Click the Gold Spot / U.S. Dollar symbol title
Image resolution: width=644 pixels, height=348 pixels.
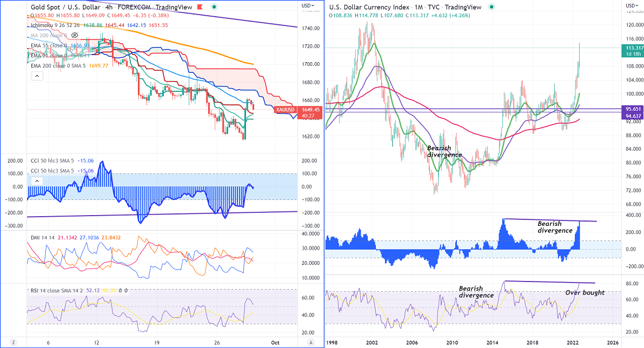click(x=65, y=7)
